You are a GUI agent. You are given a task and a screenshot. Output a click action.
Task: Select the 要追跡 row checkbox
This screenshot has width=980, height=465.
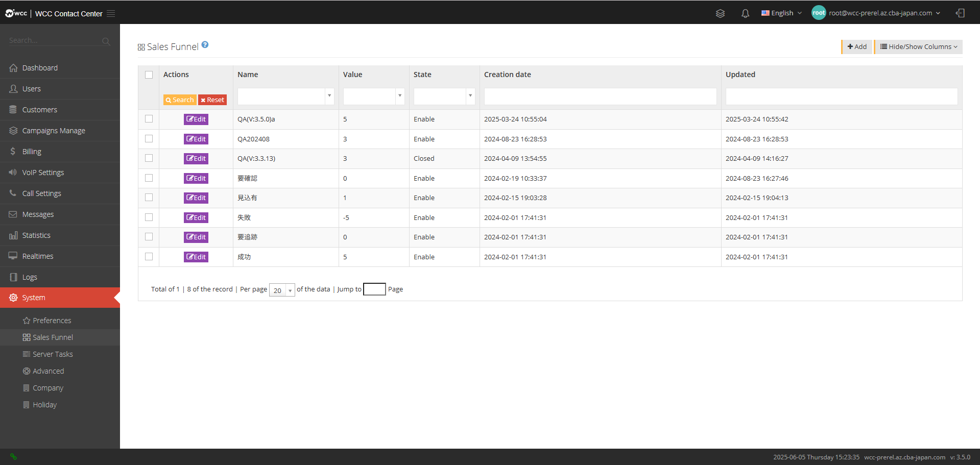click(149, 237)
